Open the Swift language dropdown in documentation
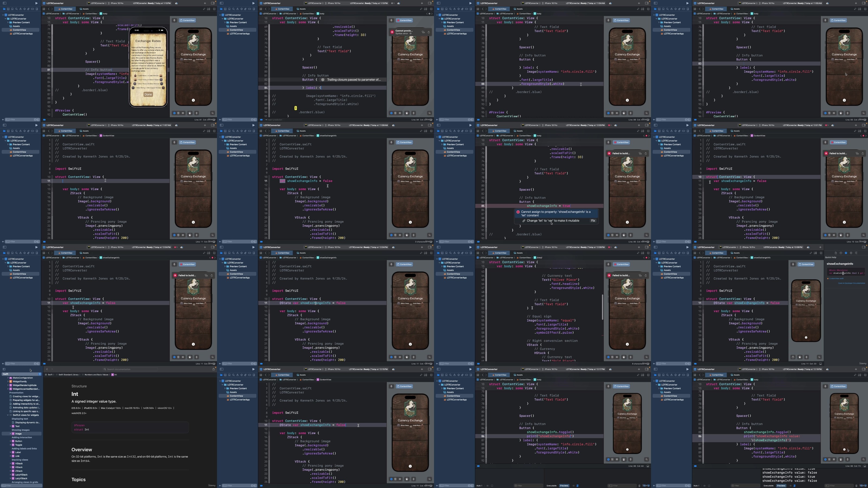 (x=22, y=374)
